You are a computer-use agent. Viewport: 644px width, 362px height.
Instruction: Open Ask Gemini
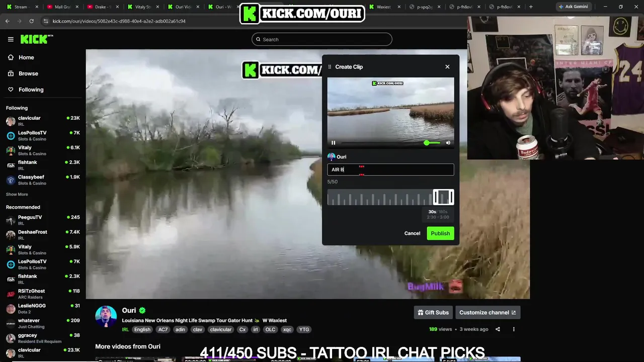tap(573, 7)
